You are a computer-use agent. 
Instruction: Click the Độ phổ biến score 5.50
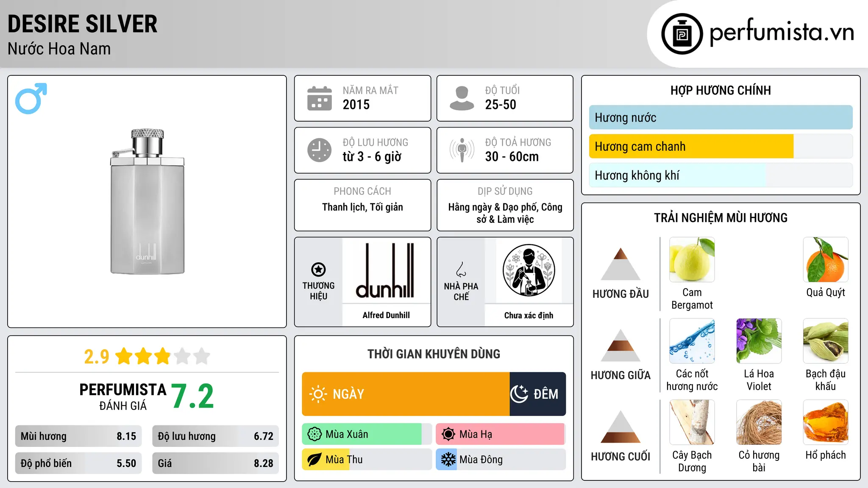126,463
